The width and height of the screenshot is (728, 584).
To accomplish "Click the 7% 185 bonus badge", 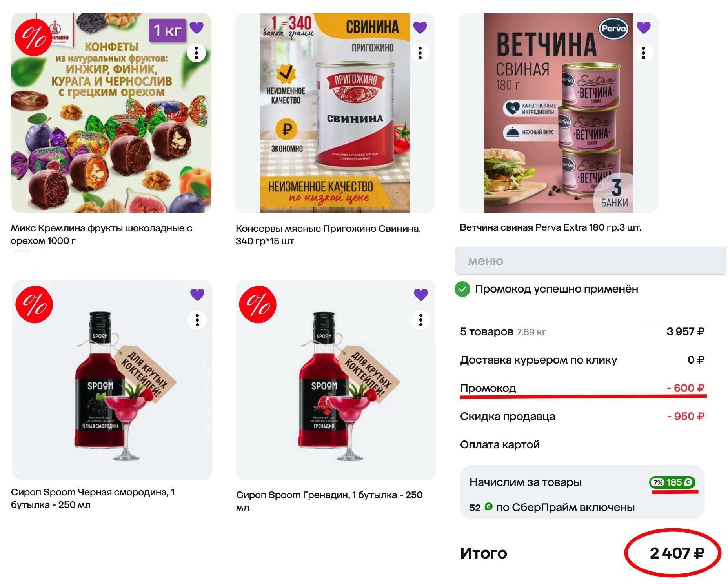I will click(x=672, y=482).
